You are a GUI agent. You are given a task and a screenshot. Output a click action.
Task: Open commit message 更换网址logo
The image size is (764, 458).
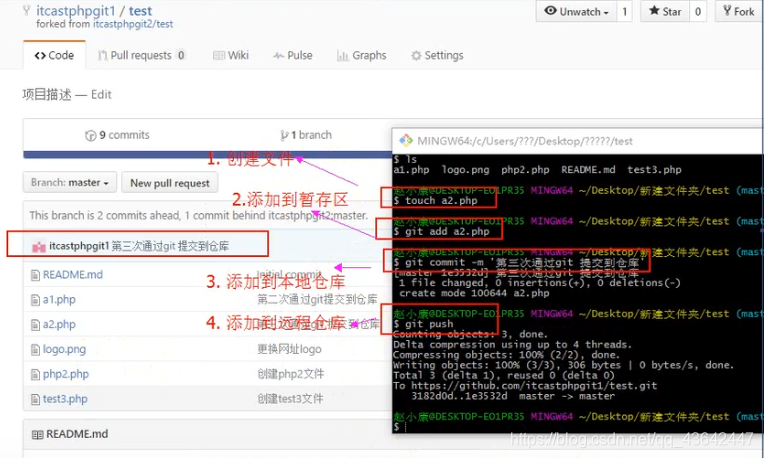click(289, 349)
